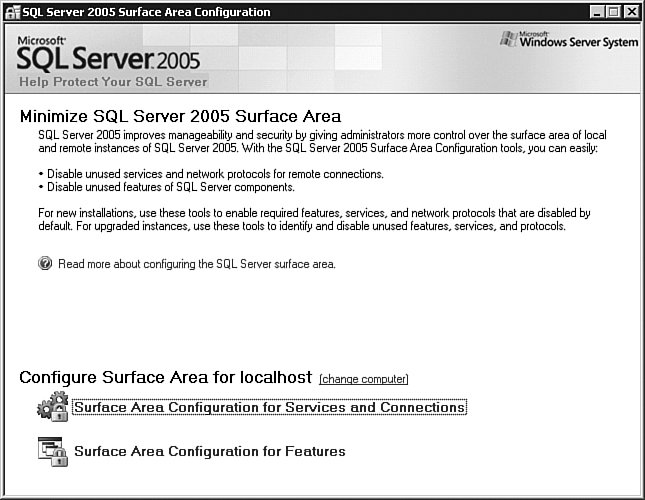Open Surface Area Configuration for Features
Image resolution: width=645 pixels, height=500 pixels.
[210, 451]
